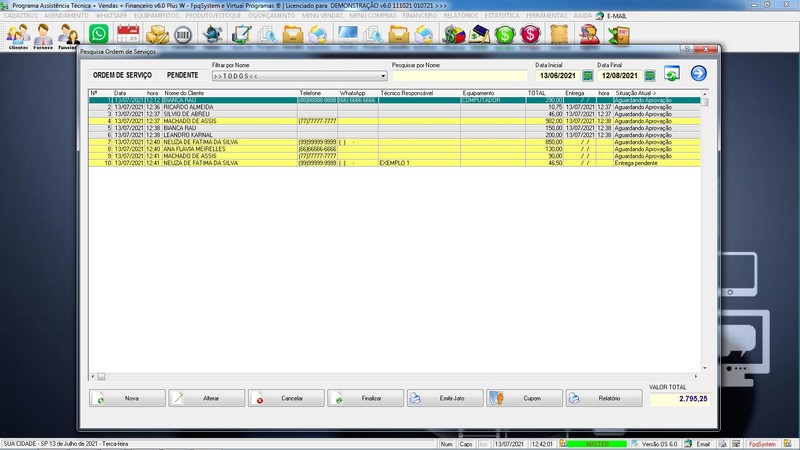Click the barcode toolbar icon

point(183,35)
